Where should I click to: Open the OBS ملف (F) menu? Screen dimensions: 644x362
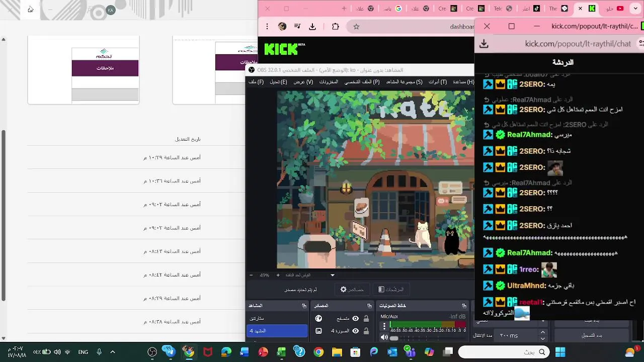pos(256,82)
